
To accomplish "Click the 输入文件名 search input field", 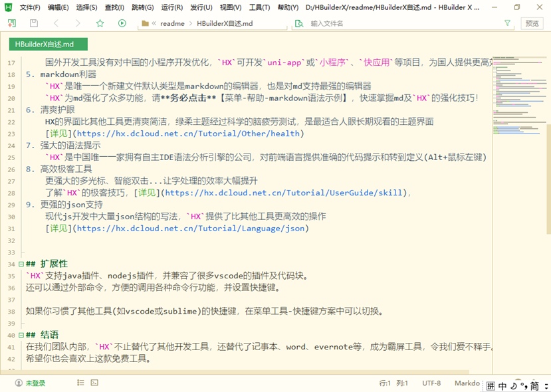I will point(404,23).
